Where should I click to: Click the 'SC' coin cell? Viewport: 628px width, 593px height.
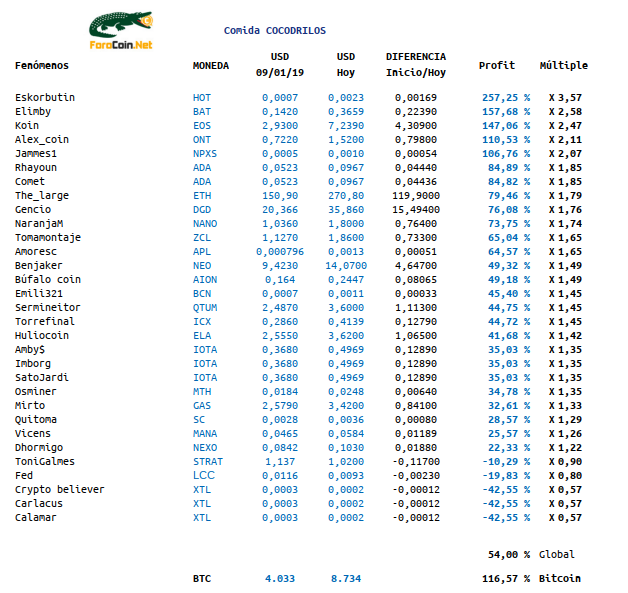coord(199,420)
